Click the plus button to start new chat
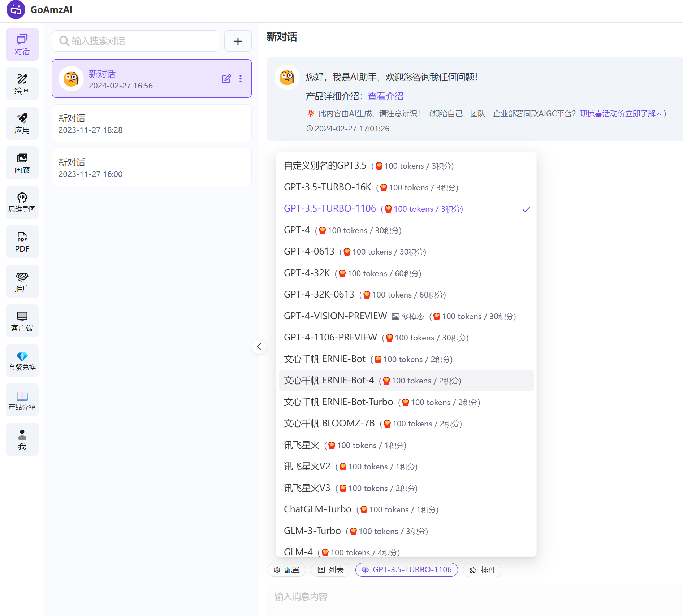The width and height of the screenshot is (683, 616). point(238,41)
